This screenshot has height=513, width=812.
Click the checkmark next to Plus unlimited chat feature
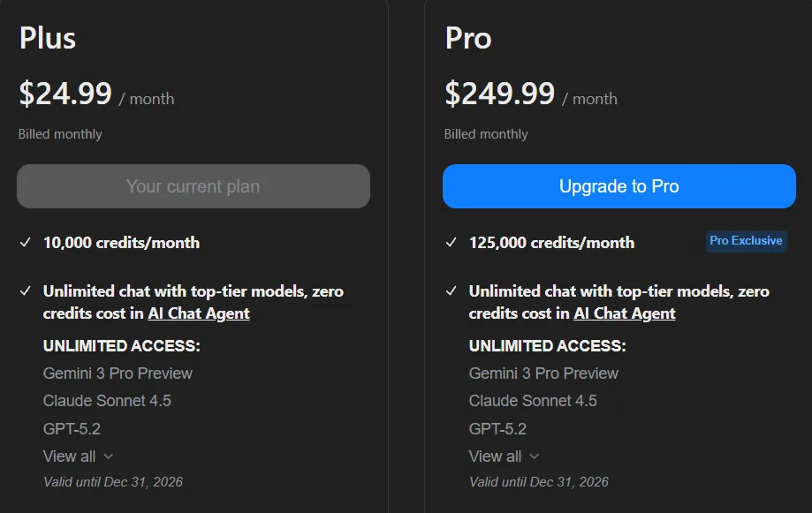click(26, 291)
